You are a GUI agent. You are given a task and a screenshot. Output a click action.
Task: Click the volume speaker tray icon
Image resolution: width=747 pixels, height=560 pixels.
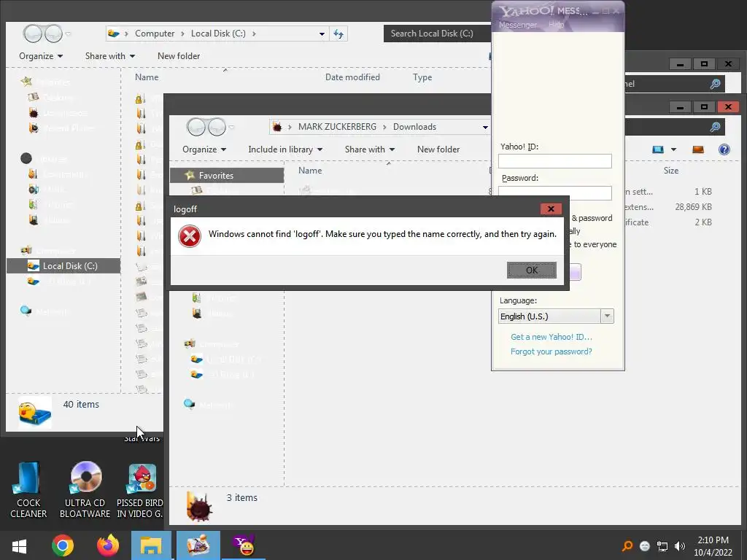coord(680,546)
